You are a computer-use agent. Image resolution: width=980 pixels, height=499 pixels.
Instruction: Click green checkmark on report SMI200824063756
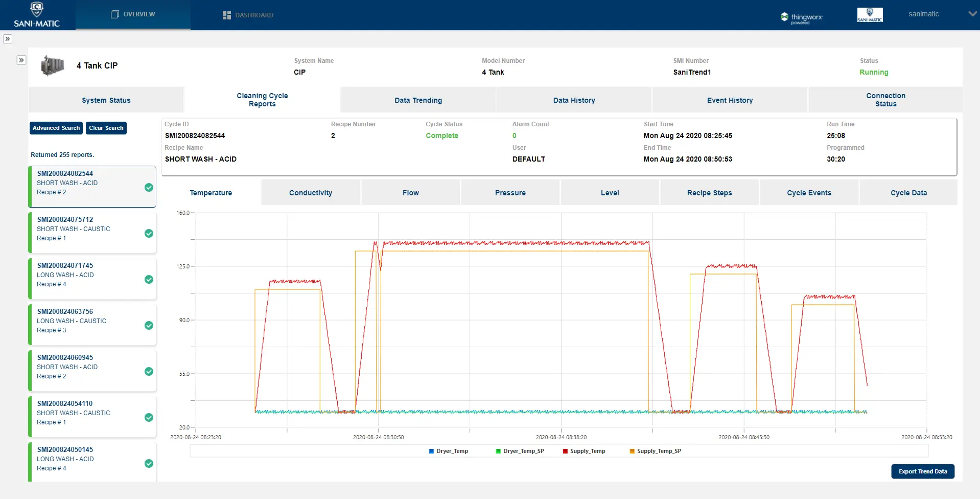(149, 326)
